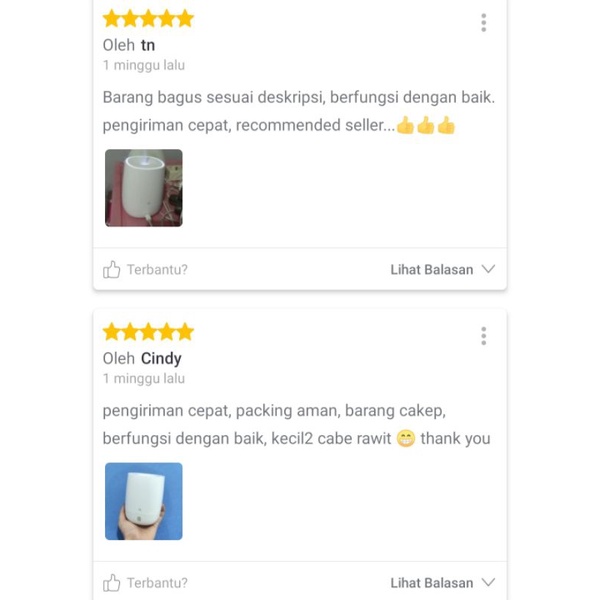Click the star rating on Cindy's review
This screenshot has height=600, width=600.
[x=148, y=332]
